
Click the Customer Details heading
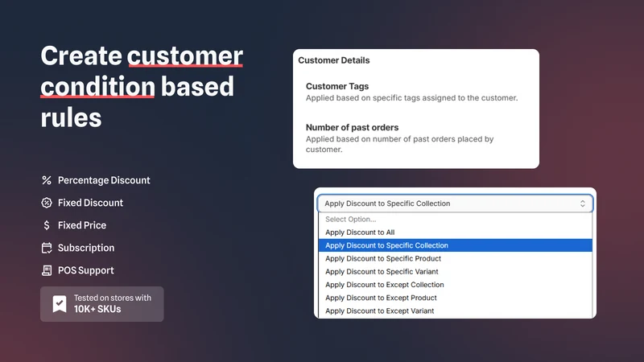(333, 60)
